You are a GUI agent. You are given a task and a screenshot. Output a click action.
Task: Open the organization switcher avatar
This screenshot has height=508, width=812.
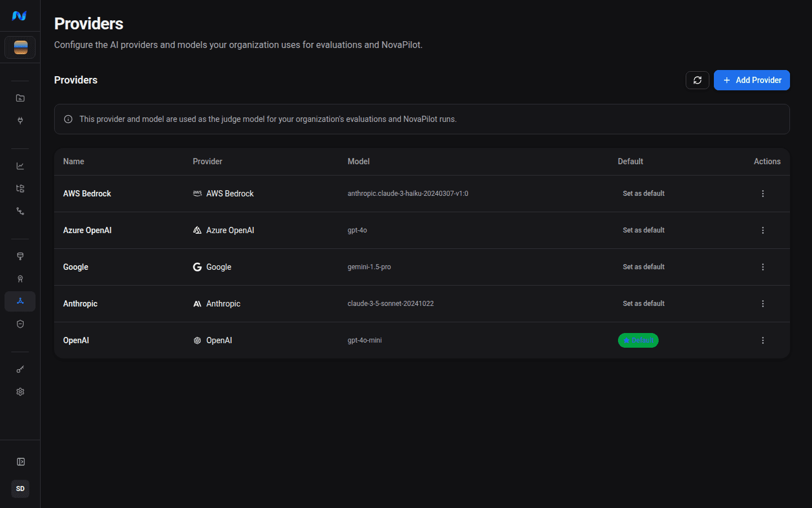pos(20,47)
